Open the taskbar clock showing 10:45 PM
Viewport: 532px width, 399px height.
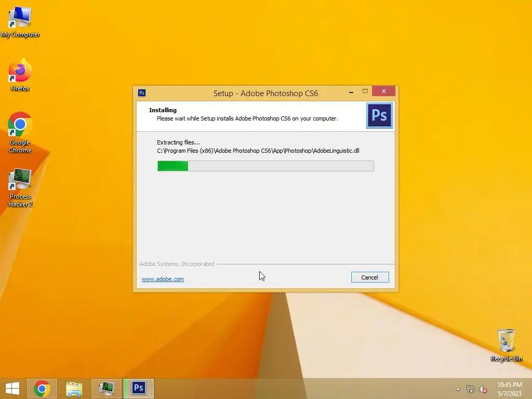point(509,389)
